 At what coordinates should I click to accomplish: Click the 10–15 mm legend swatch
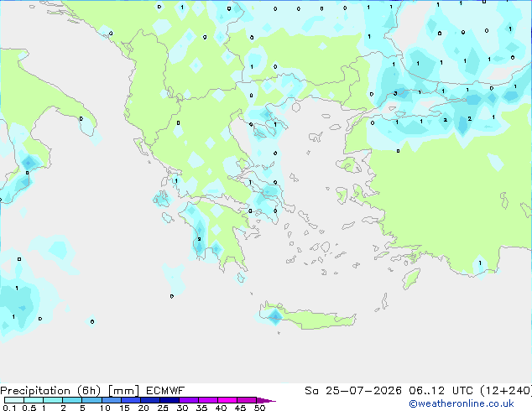click(111, 400)
